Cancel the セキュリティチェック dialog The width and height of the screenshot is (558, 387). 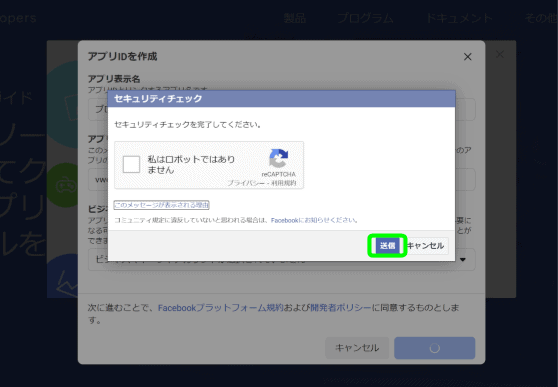click(425, 246)
